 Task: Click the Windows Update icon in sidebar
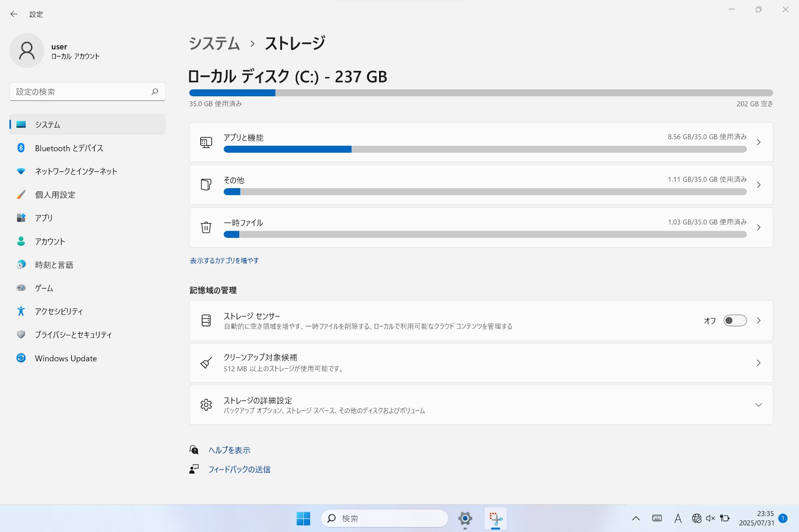pos(20,358)
